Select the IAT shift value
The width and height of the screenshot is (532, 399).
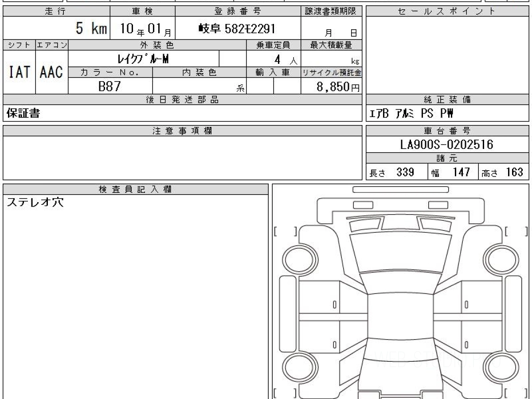[x=19, y=72]
